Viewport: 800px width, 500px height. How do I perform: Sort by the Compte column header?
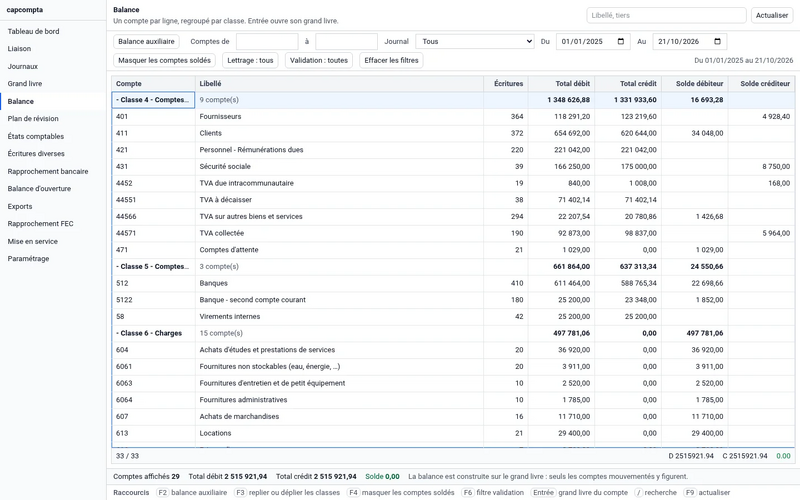[153, 84]
